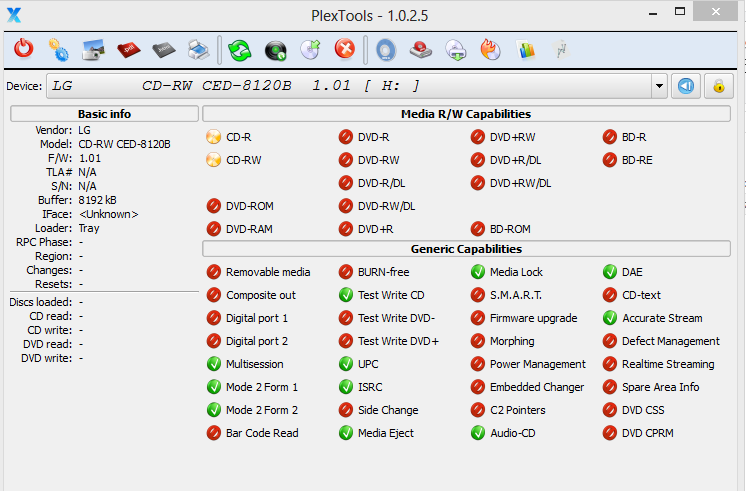746x491 pixels.
Task: Click the green Multisession checkmark
Action: point(214,364)
